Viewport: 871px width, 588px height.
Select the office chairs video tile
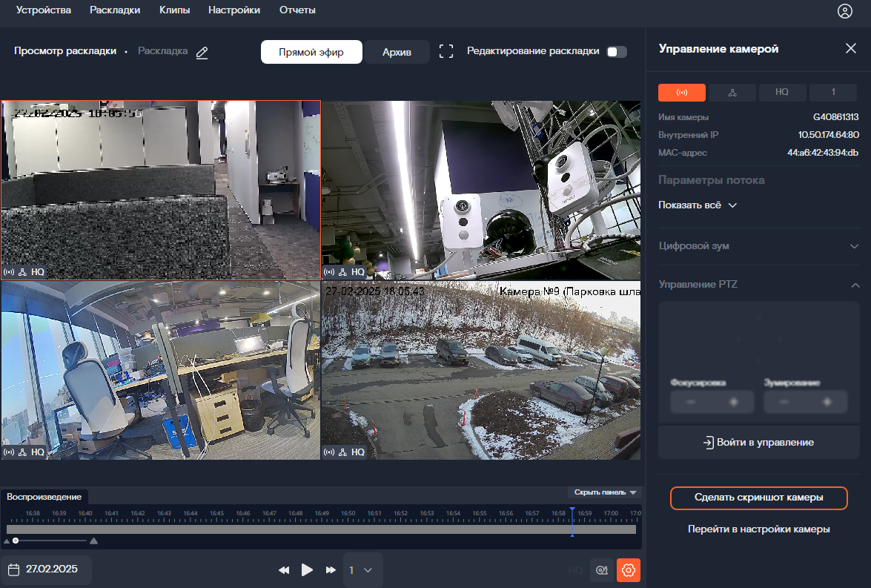[161, 370]
